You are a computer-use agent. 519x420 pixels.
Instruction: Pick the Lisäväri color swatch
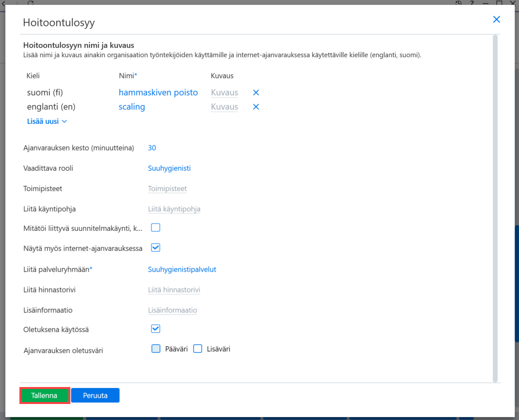point(197,349)
